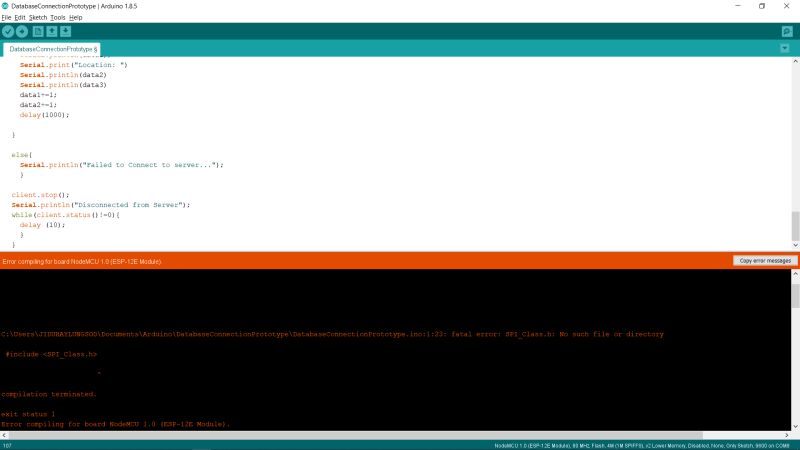Click the 'Failed to Connect to server...' line

coord(121,165)
